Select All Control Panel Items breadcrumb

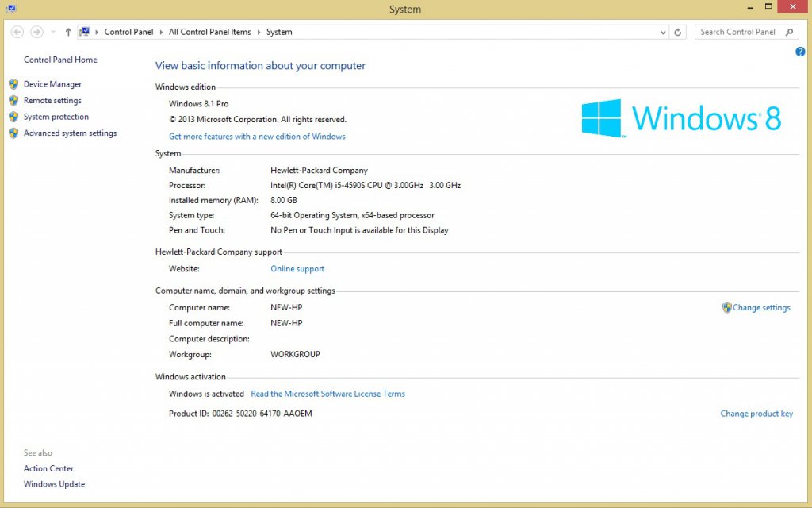pyautogui.click(x=209, y=32)
